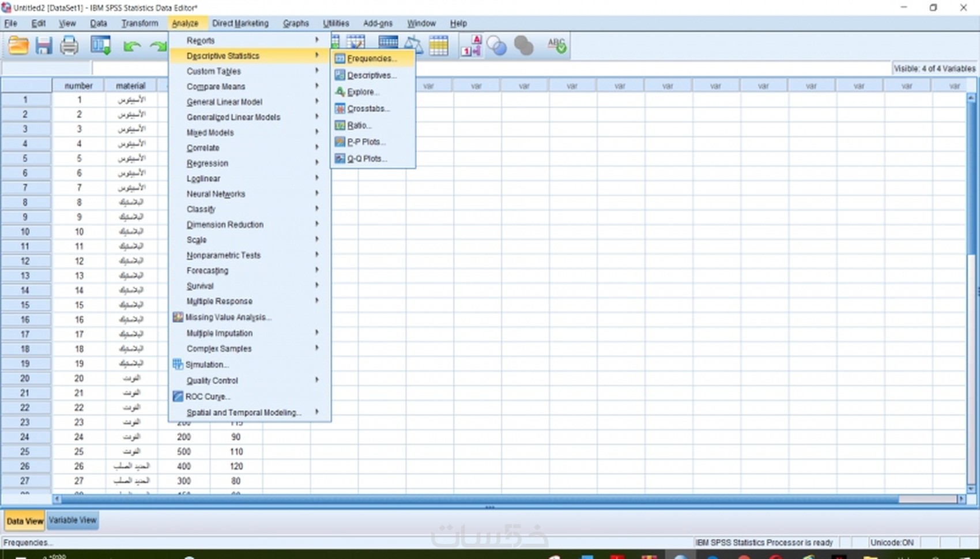Switch to the Data View tab
Screen dimensions: 980x559
[x=25, y=521]
